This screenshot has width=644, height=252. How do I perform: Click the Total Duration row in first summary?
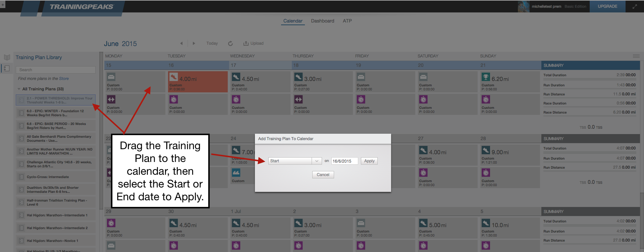[x=589, y=75]
